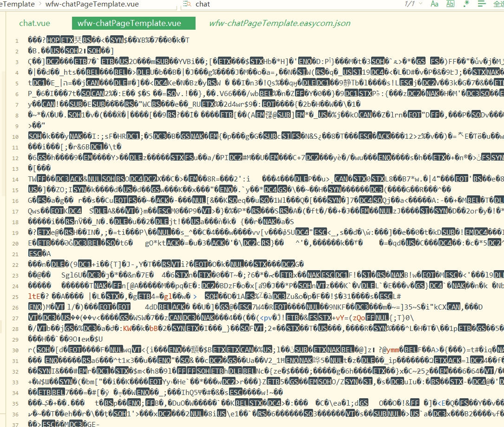Open the wfw-chatPageTemplate.easycom.json tab

coord(280,23)
